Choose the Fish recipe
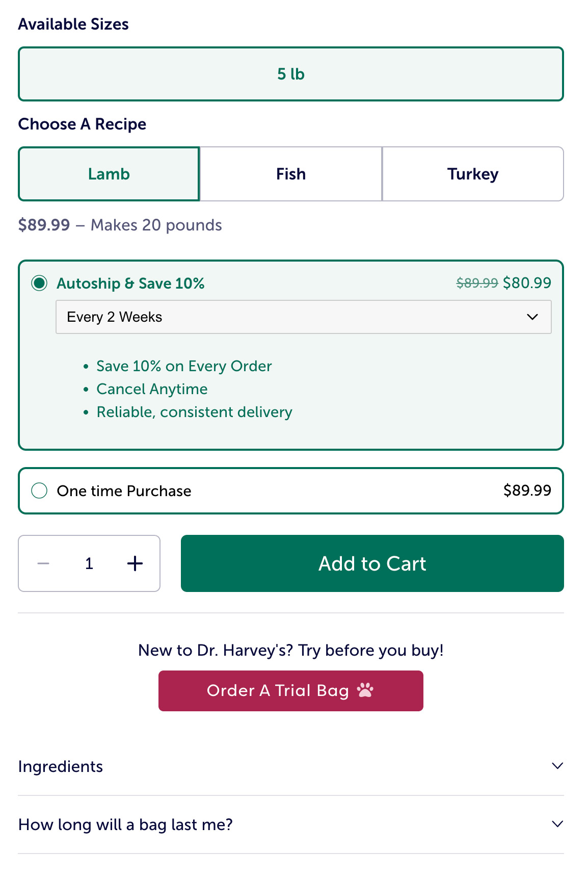Viewport: 588px width, 877px height. (291, 174)
